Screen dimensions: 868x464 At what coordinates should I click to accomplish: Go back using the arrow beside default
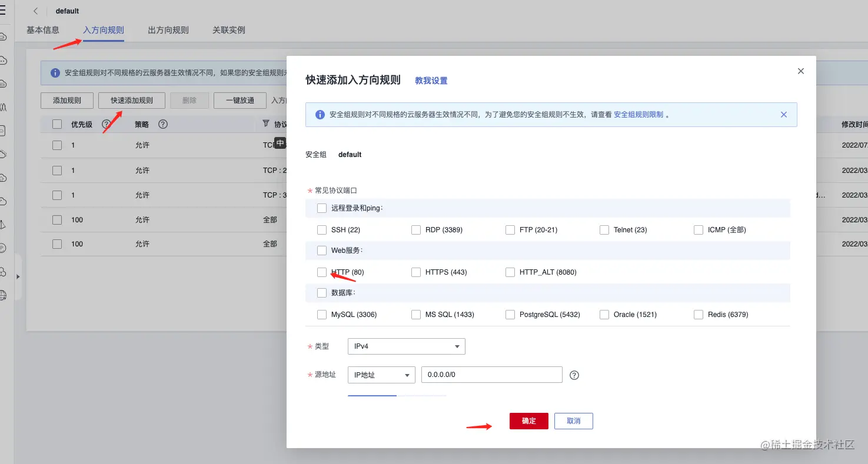pyautogui.click(x=36, y=11)
